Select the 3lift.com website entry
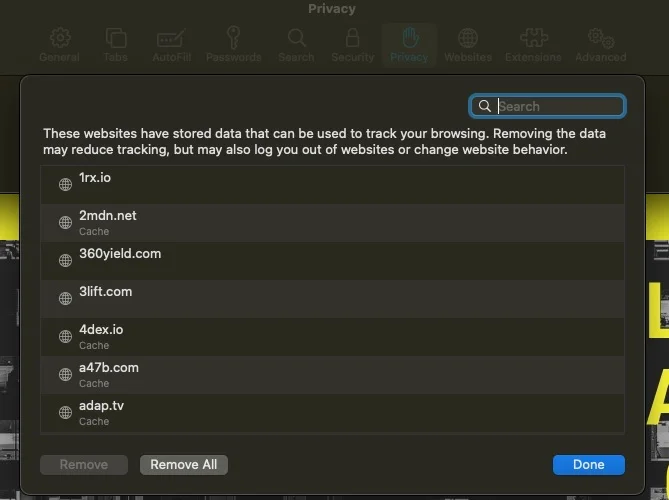Screen dimensions: 669x500 coord(332,299)
